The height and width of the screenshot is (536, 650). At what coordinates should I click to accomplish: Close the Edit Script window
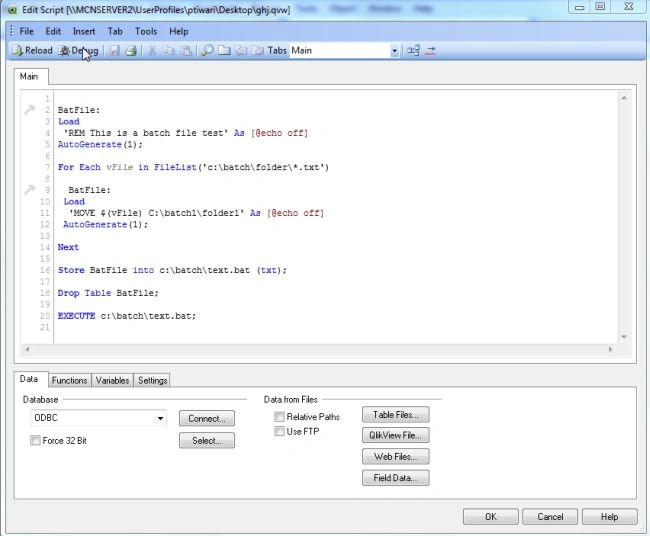(x=628, y=7)
